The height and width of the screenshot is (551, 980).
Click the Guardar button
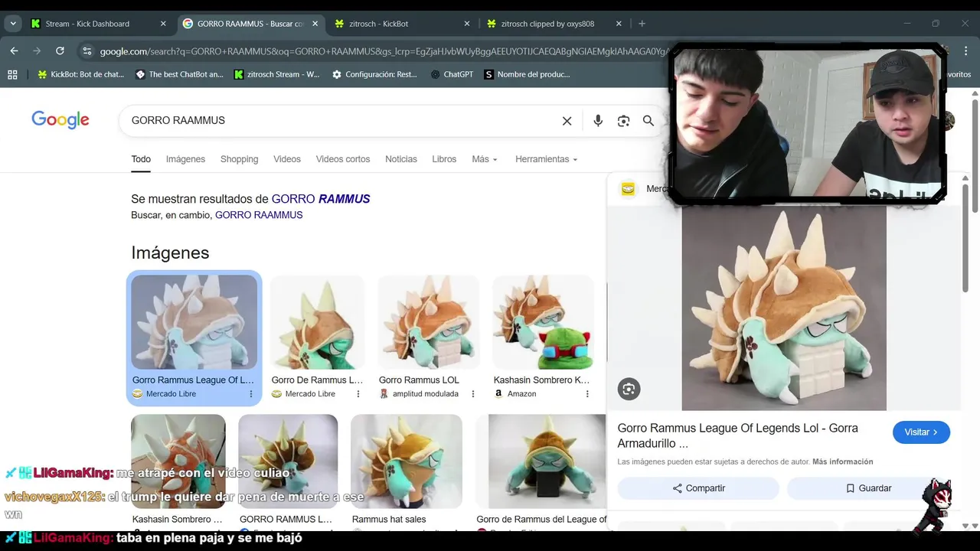[868, 488]
